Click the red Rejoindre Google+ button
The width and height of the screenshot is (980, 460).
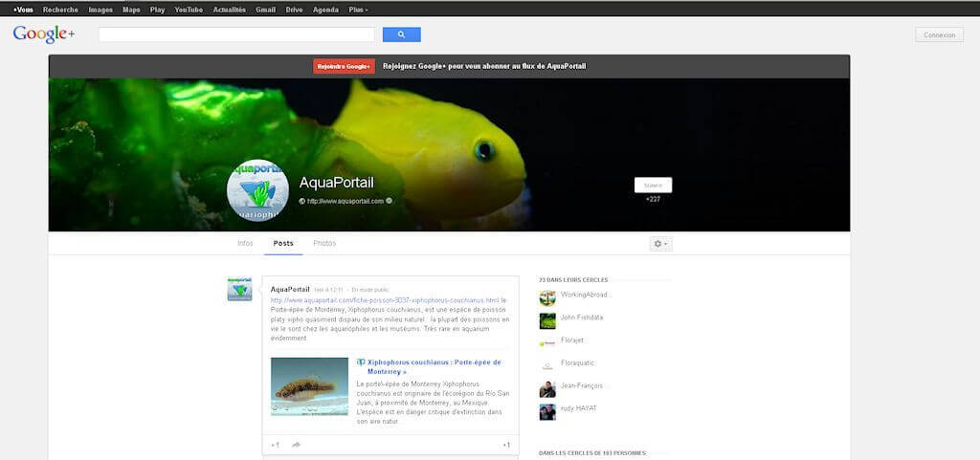pyautogui.click(x=344, y=66)
